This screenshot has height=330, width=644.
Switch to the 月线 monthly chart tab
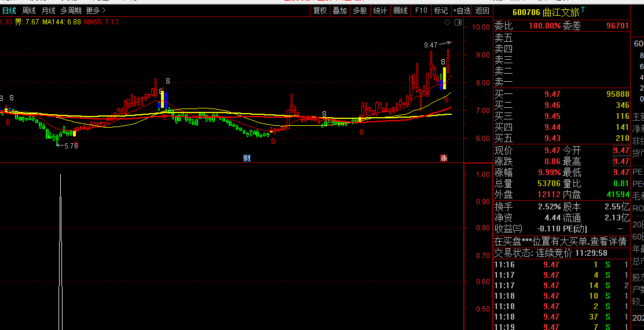[x=49, y=10]
